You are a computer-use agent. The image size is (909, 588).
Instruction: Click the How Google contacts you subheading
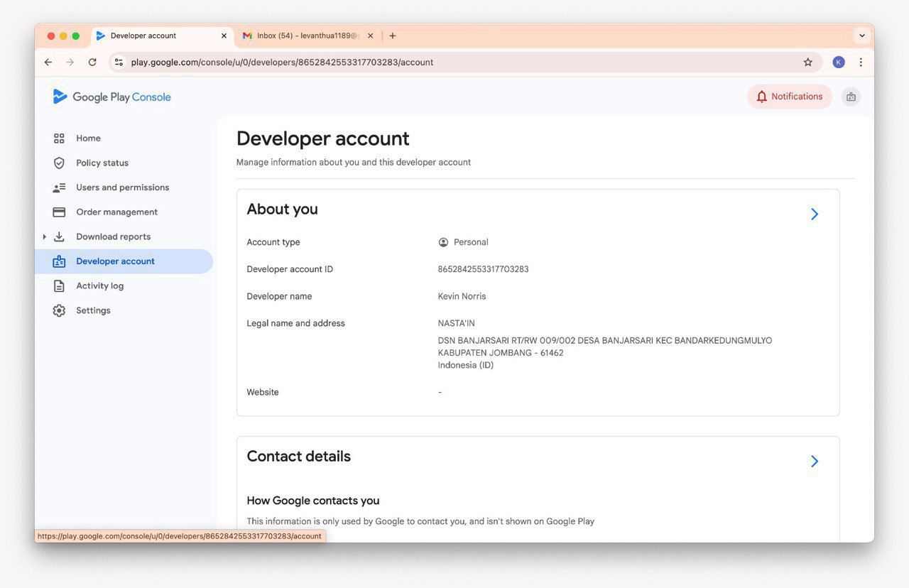point(313,501)
